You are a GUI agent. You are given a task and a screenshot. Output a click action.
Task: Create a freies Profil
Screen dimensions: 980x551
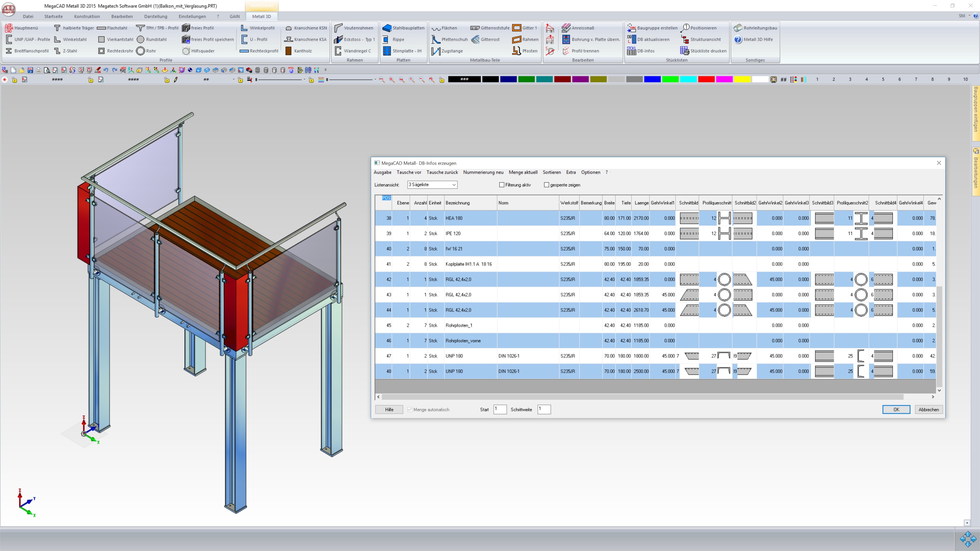pos(198,28)
